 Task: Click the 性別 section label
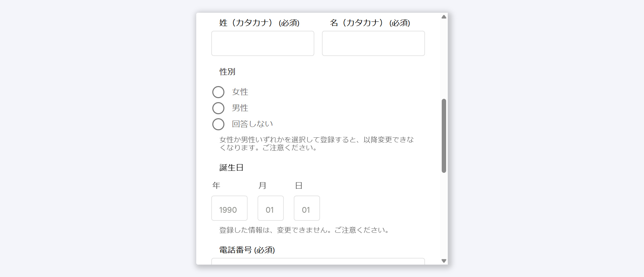click(x=227, y=71)
